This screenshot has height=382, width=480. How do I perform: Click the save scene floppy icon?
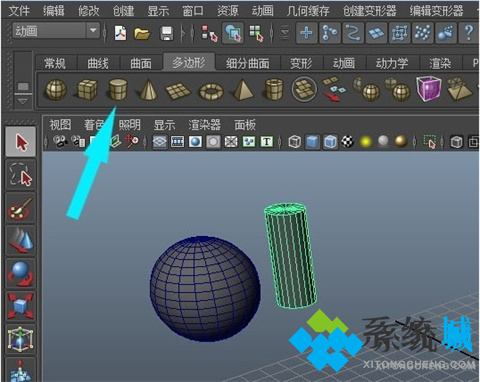167,33
